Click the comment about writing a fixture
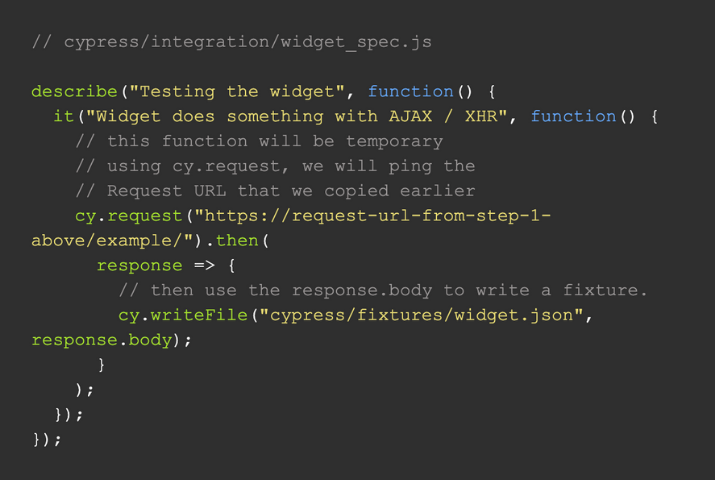Screen dimensions: 715x480 coord(383,291)
